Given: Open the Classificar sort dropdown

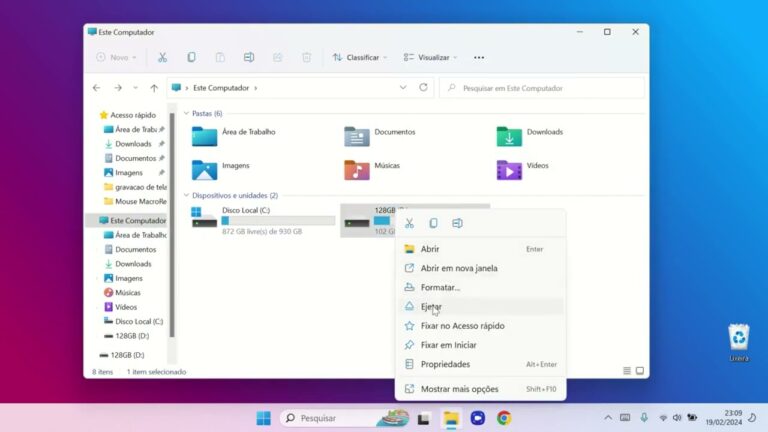Looking at the screenshot, I should 360,57.
